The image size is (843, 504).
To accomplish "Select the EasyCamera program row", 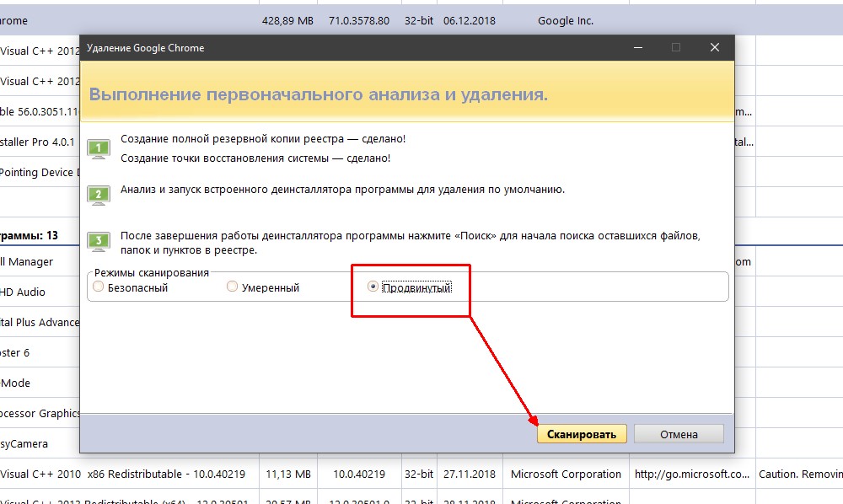I will (x=24, y=443).
